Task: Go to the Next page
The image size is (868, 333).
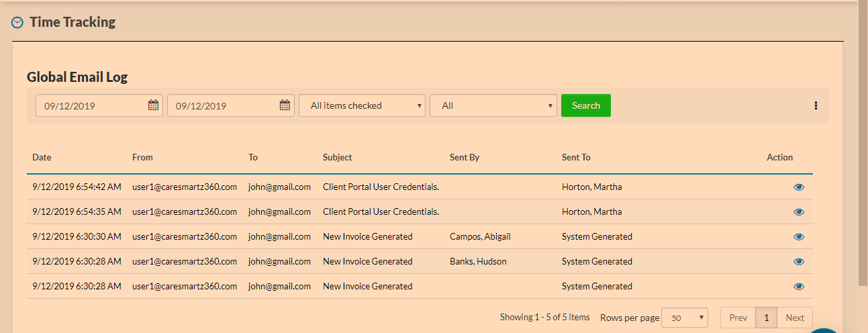Action: tap(795, 318)
